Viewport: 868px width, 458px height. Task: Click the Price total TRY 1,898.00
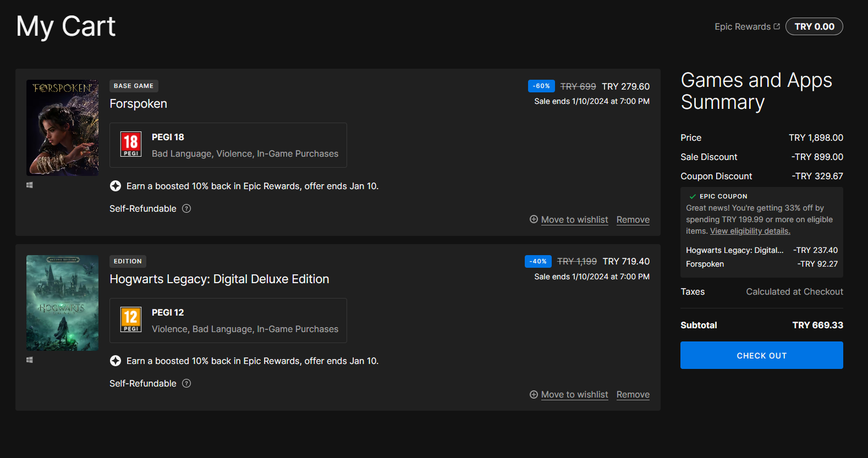click(x=816, y=137)
